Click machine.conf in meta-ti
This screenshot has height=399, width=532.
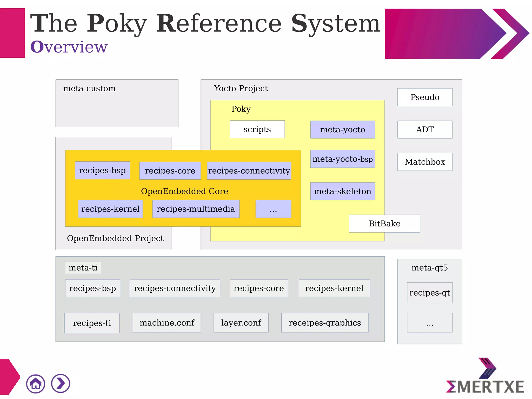(x=167, y=323)
